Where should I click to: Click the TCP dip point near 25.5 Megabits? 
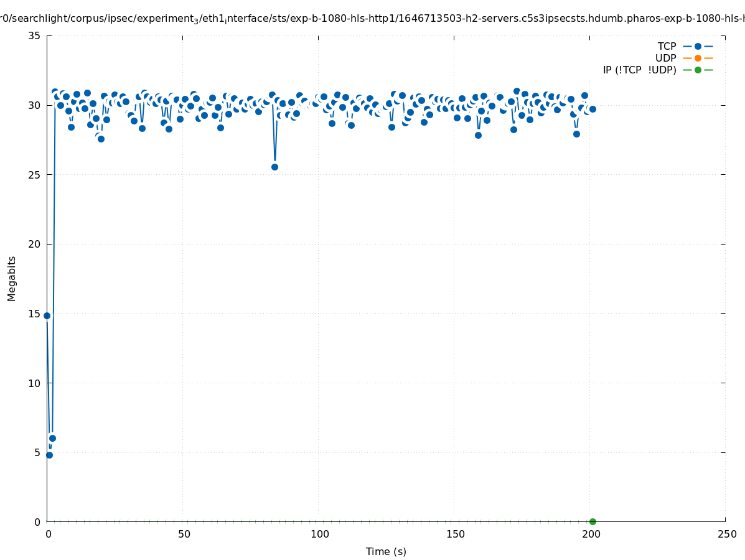pyautogui.click(x=274, y=167)
